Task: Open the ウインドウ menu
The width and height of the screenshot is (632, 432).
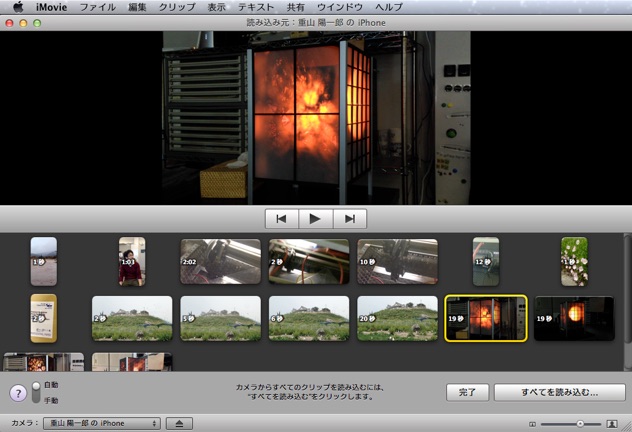Action: [340, 7]
